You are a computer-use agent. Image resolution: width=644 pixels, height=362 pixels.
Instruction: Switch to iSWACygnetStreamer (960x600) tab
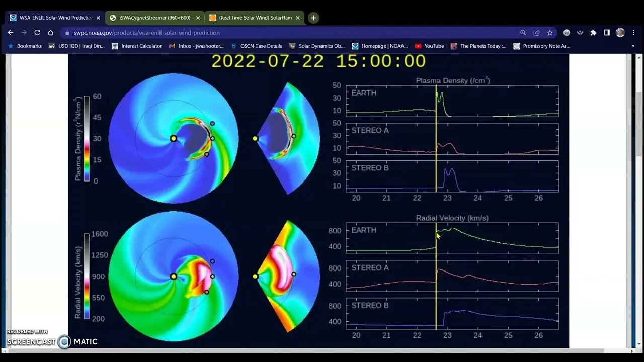154,18
